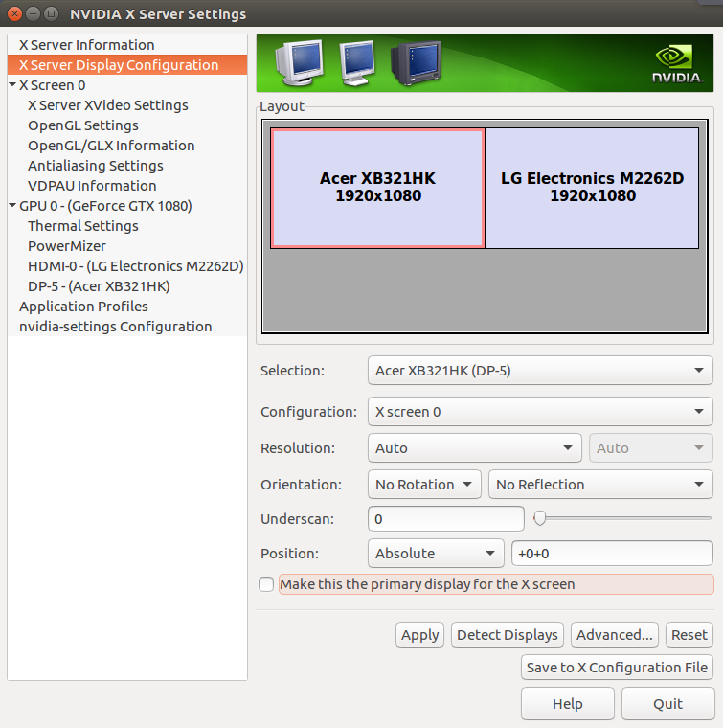The image size is (723, 728).
Task: Open the Configuration dropdown showing X screen 0
Action: (x=540, y=411)
